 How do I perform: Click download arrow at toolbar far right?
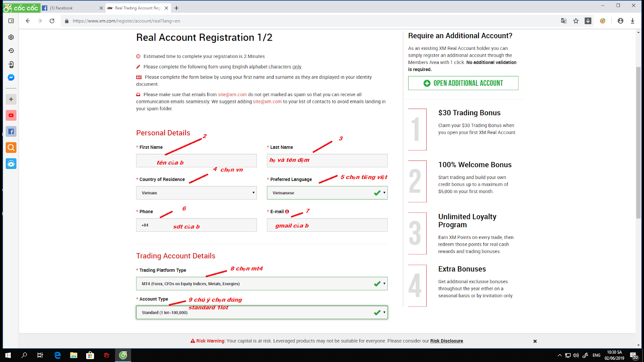(x=632, y=21)
